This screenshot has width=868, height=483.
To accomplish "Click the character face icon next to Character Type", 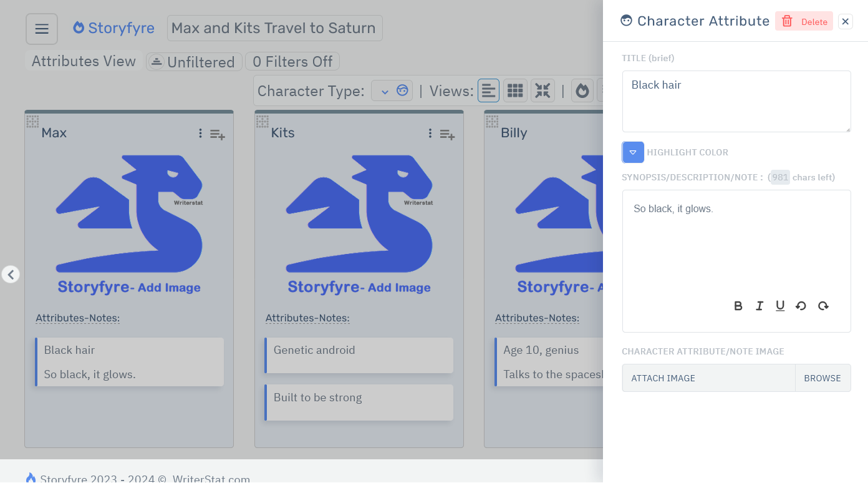I will pyautogui.click(x=403, y=90).
